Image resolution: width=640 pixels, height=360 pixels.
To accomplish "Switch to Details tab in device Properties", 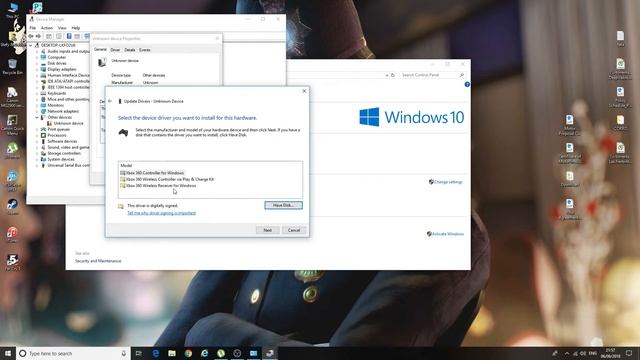I will pos(130,50).
